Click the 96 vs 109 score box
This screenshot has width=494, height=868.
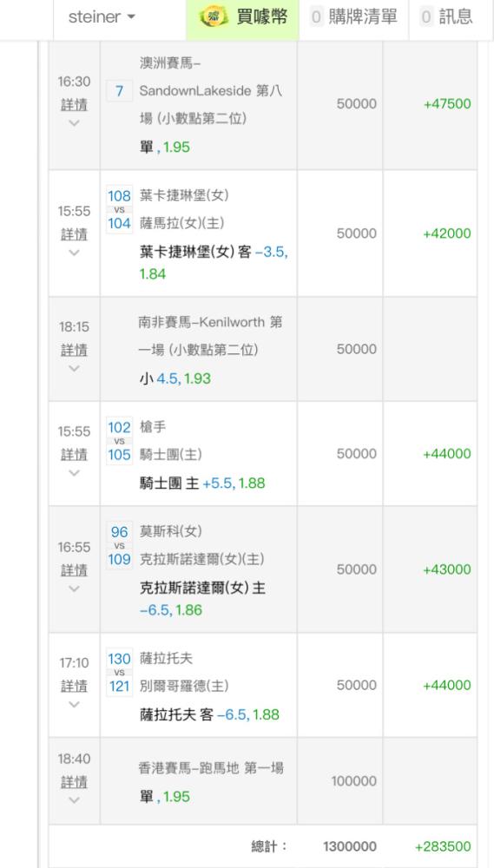click(120, 545)
